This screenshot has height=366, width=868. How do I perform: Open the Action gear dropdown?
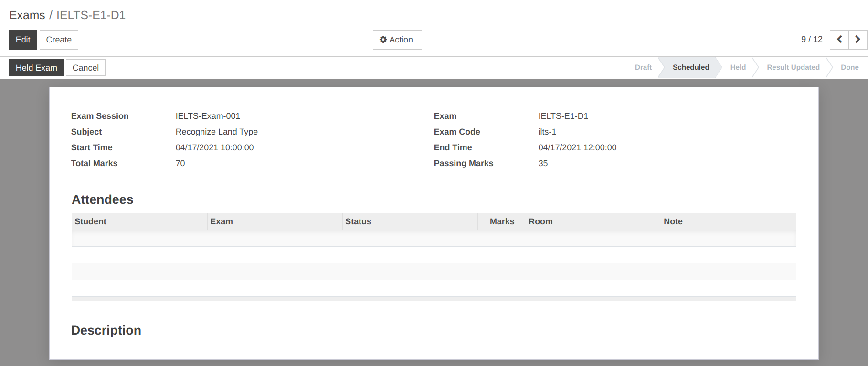[x=397, y=40]
